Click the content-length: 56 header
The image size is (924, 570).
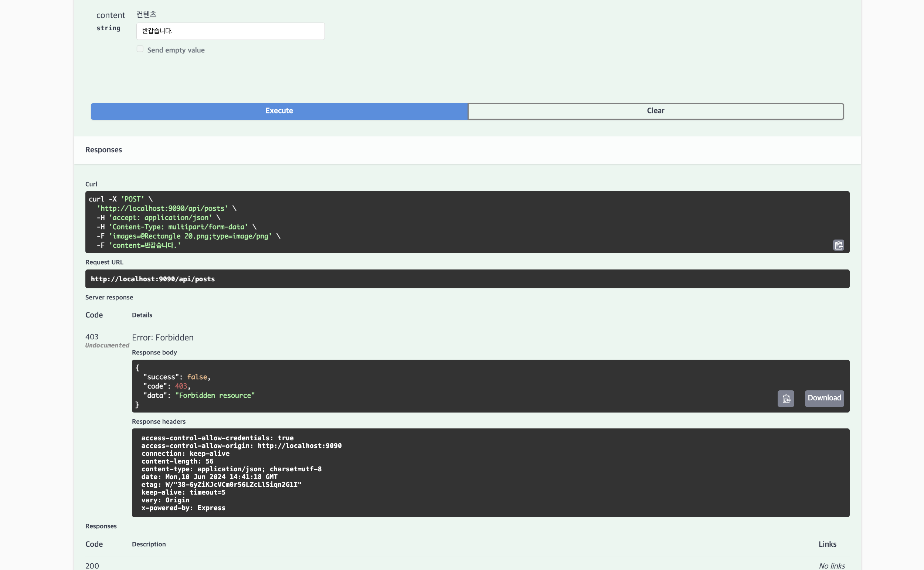(x=177, y=461)
